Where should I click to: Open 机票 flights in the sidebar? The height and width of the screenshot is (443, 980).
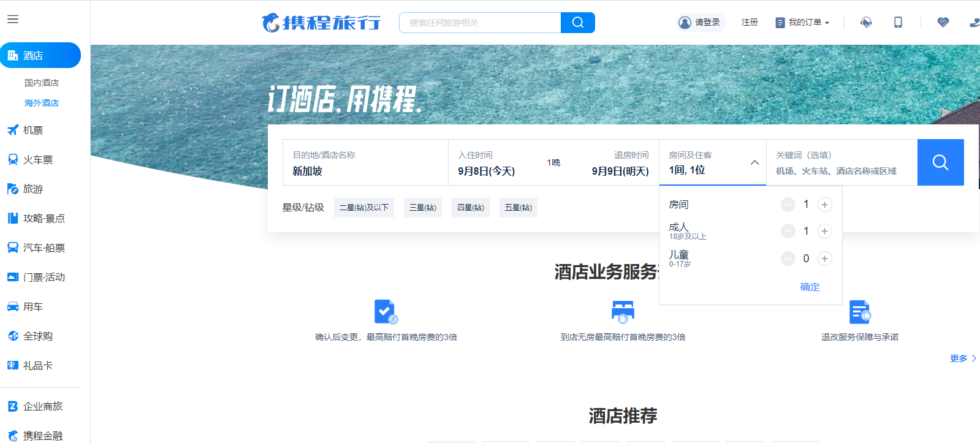33,131
